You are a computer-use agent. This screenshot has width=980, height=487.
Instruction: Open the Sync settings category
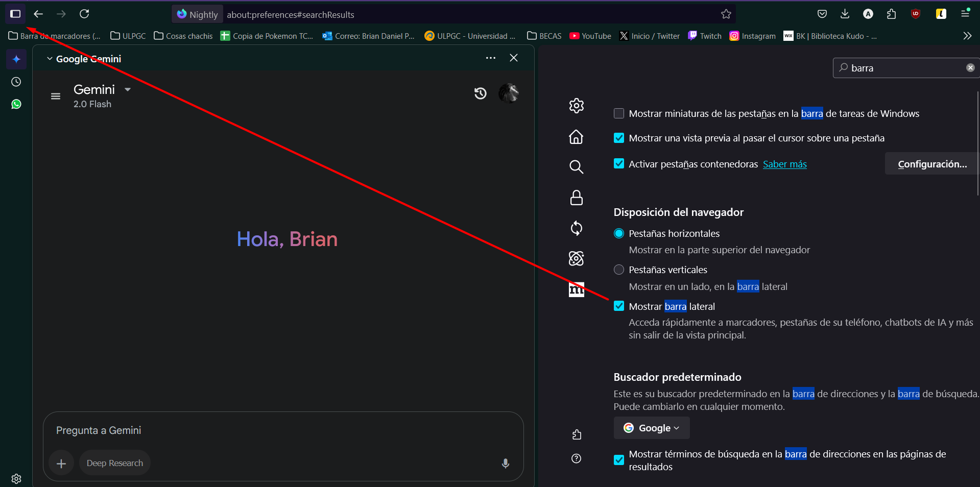point(577,228)
